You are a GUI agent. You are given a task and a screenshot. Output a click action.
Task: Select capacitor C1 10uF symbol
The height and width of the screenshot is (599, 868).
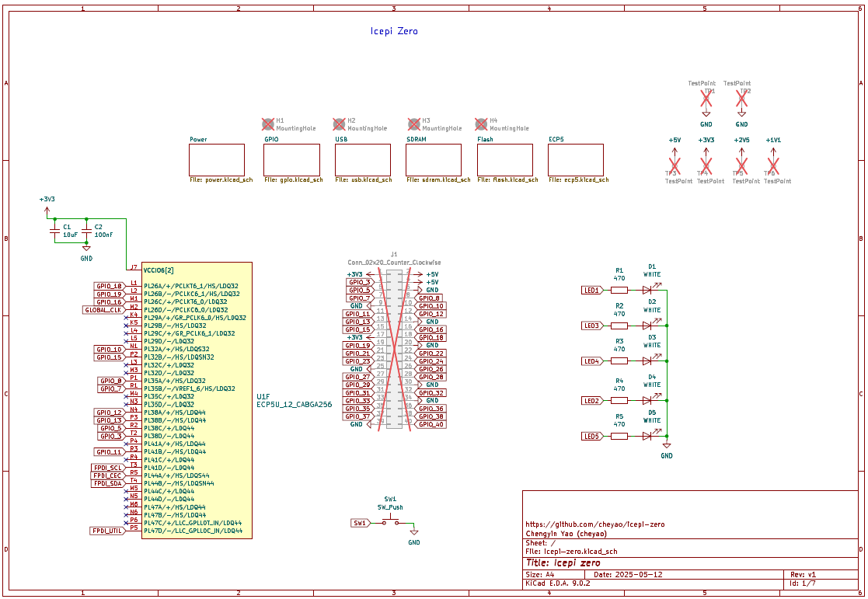[x=54, y=231]
